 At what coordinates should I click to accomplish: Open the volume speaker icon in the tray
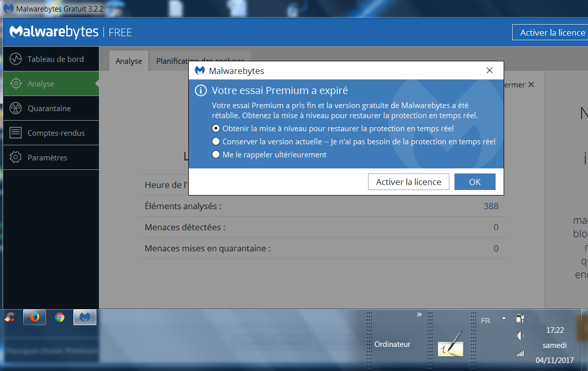click(520, 336)
